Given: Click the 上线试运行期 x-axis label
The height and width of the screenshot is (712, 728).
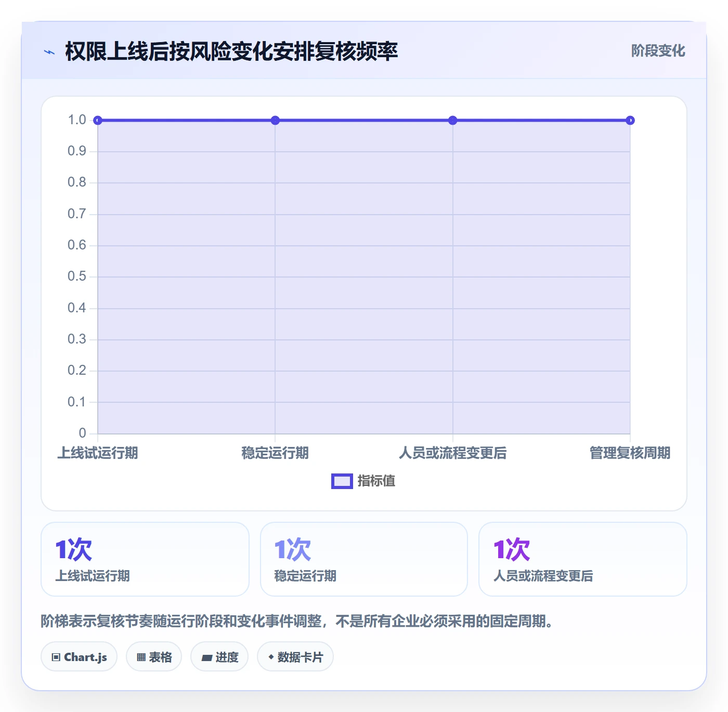Looking at the screenshot, I should (x=98, y=453).
